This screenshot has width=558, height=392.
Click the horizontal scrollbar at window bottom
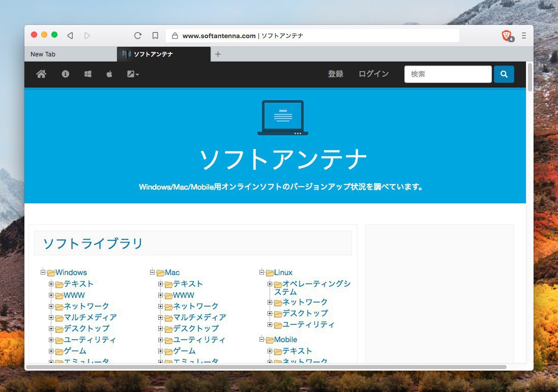click(266, 367)
